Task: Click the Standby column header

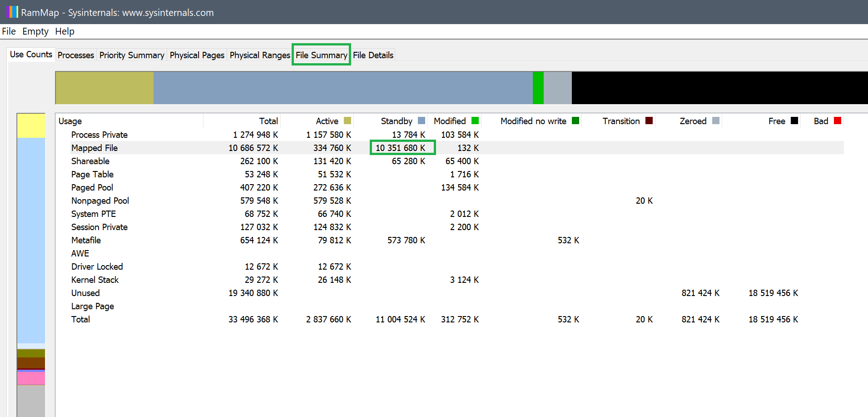Action: click(x=391, y=121)
